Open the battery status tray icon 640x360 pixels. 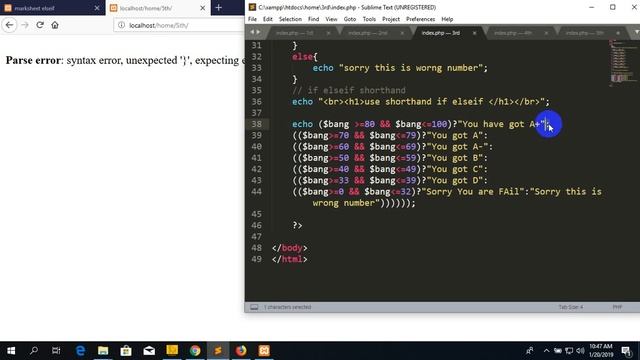pyautogui.click(x=558, y=351)
